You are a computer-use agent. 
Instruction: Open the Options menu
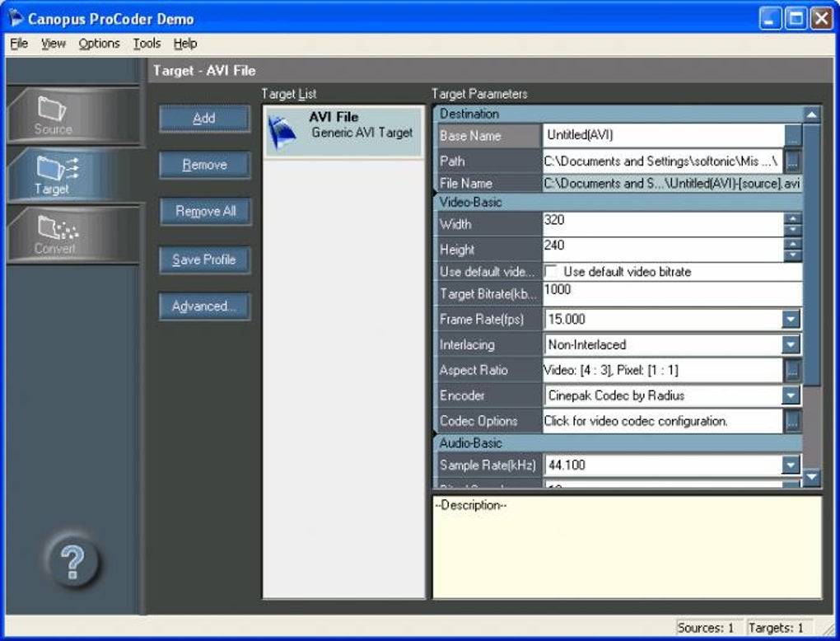99,44
